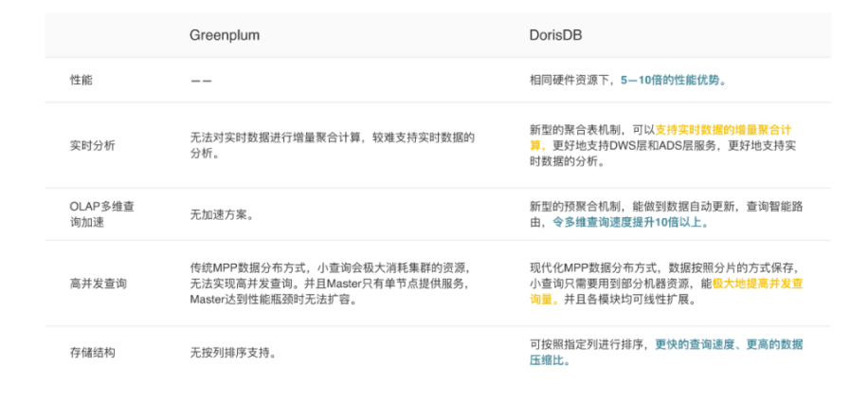Click DorisDB text 相同硬件资源下

[x=572, y=80]
